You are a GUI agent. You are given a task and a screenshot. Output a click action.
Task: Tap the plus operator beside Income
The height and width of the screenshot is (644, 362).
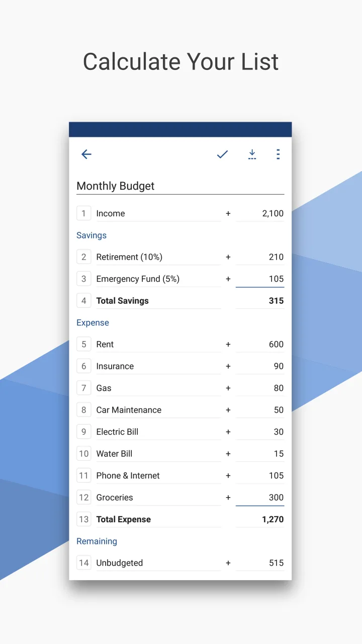[228, 213]
